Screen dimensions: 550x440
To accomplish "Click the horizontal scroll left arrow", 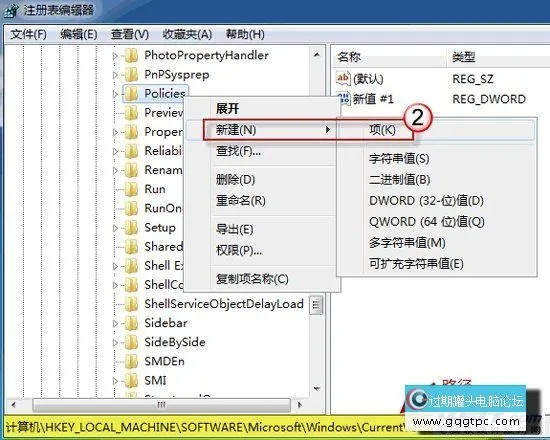I will tap(14, 405).
